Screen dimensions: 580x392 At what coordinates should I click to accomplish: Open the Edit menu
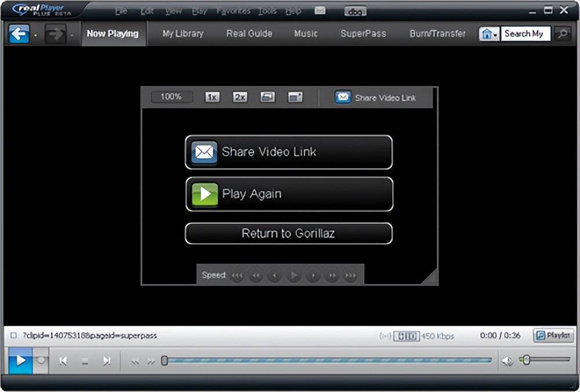tap(147, 11)
